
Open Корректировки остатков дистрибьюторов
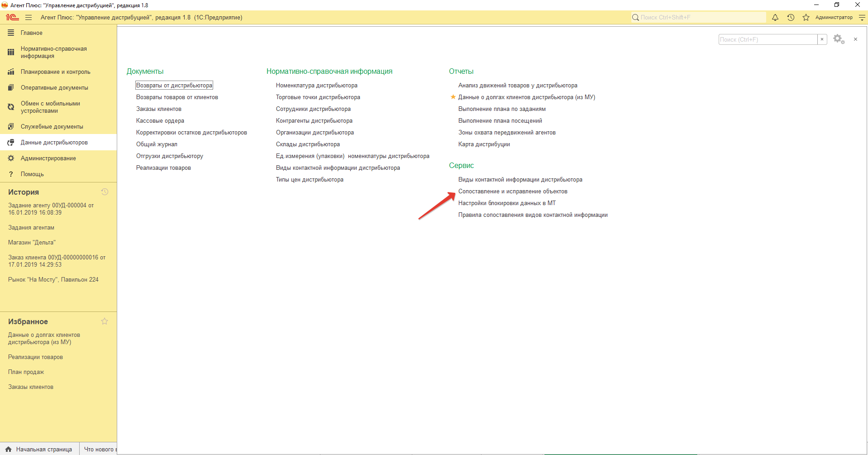[191, 132]
